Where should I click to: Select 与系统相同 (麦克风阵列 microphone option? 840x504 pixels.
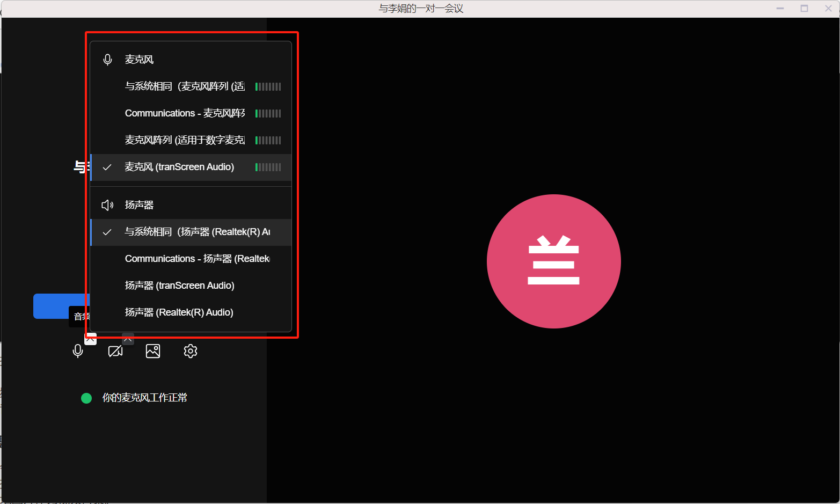[185, 86]
